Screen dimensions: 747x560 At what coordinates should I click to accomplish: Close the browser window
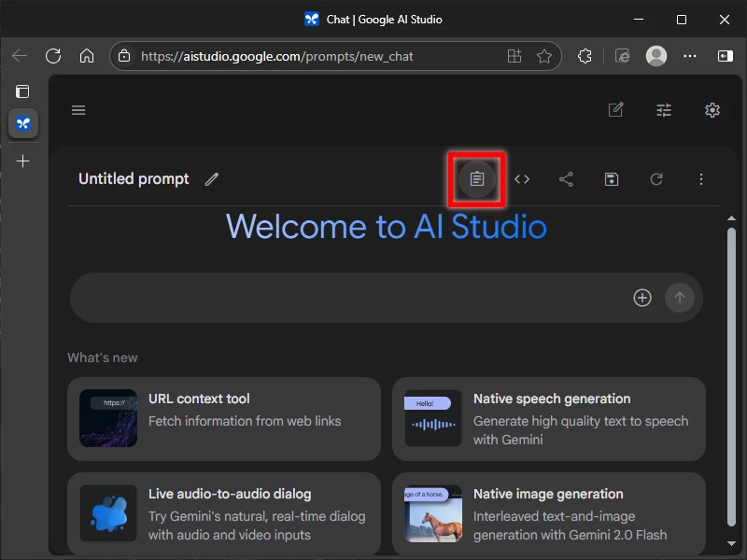tap(725, 20)
